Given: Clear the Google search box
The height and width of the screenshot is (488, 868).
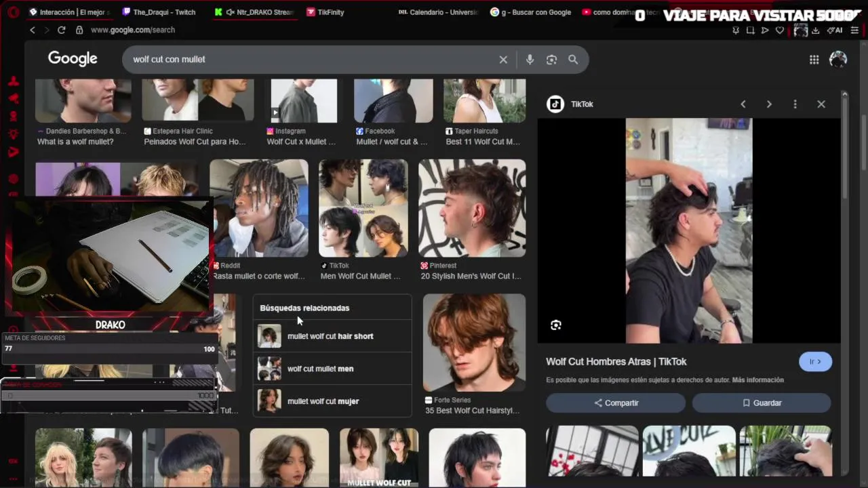Looking at the screenshot, I should [x=503, y=60].
